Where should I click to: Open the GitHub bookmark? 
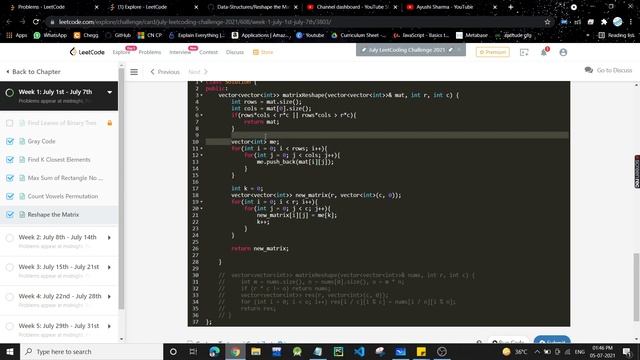118,36
